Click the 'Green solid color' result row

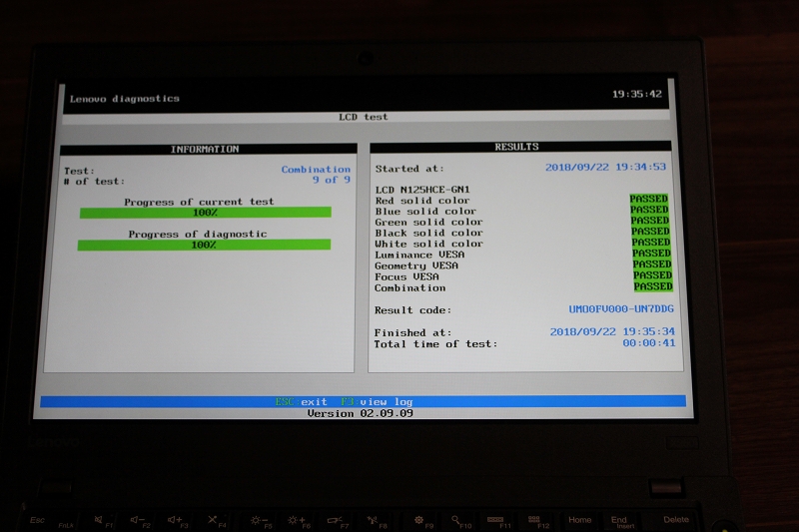click(522, 222)
